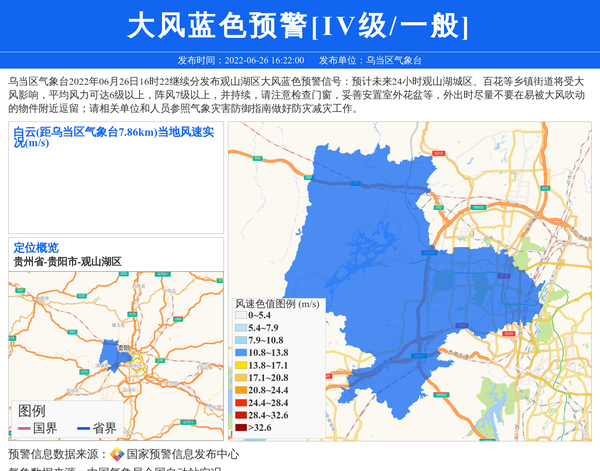Click the blue 省界 legend line
The height and width of the screenshot is (471, 600).
click(83, 429)
